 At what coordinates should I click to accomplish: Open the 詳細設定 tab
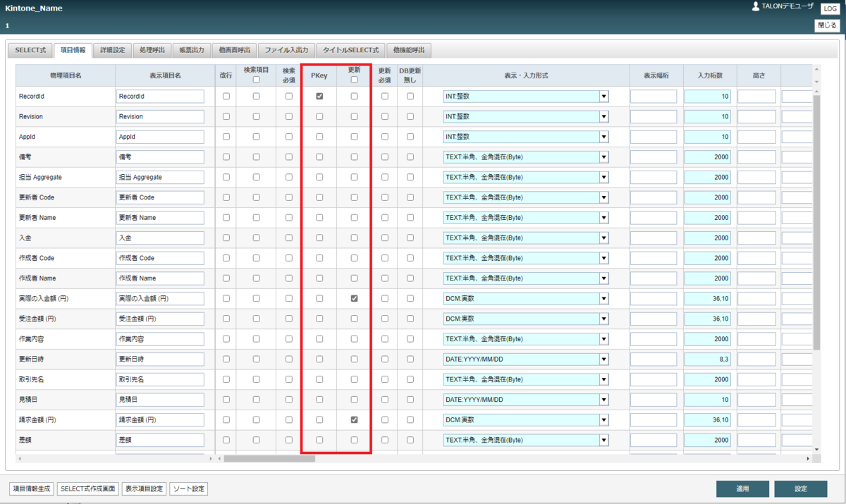click(112, 50)
